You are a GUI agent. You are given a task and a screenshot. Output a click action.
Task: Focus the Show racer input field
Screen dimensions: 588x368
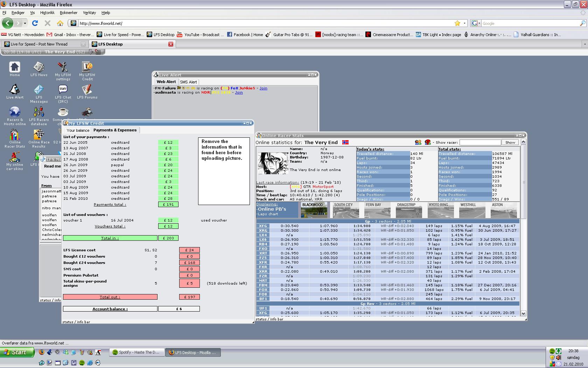[x=480, y=142]
